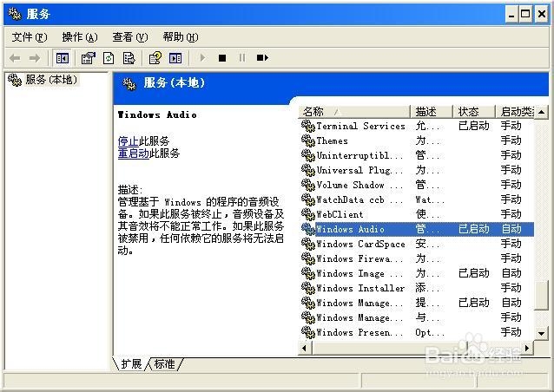Click the vertical scrollbar thumb
The width and height of the screenshot is (554, 392).
[x=541, y=296]
